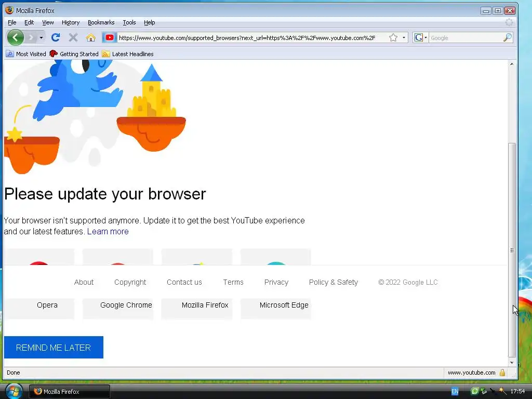Image resolution: width=532 pixels, height=399 pixels.
Task: Click the 17:54 system clock
Action: tap(518, 391)
